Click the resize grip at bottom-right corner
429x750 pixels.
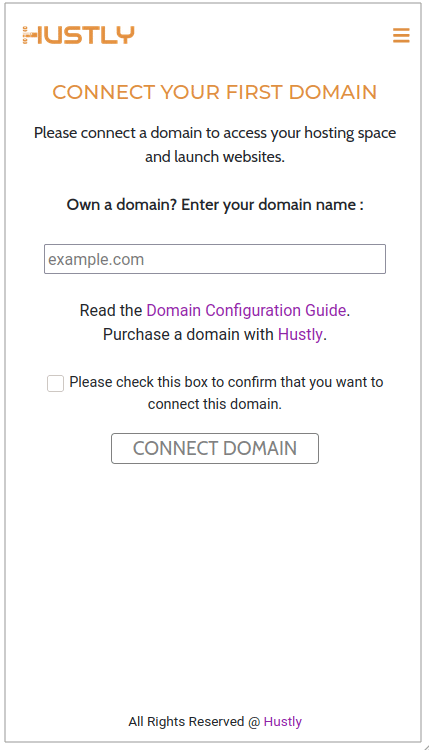pos(425,746)
